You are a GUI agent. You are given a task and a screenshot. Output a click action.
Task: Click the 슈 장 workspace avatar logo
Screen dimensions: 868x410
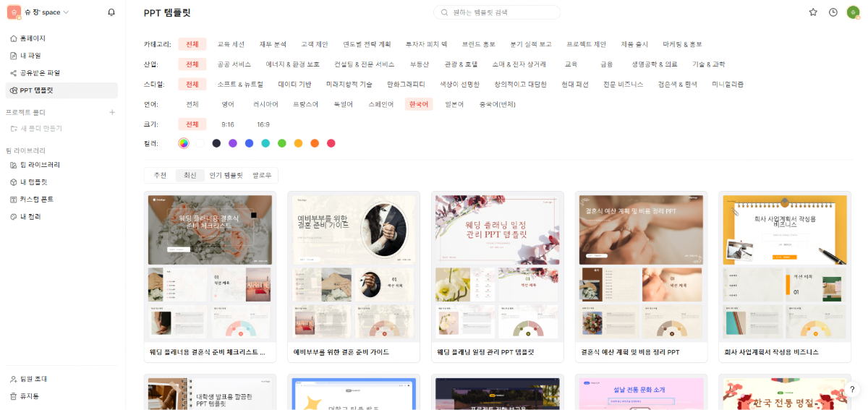coord(14,12)
